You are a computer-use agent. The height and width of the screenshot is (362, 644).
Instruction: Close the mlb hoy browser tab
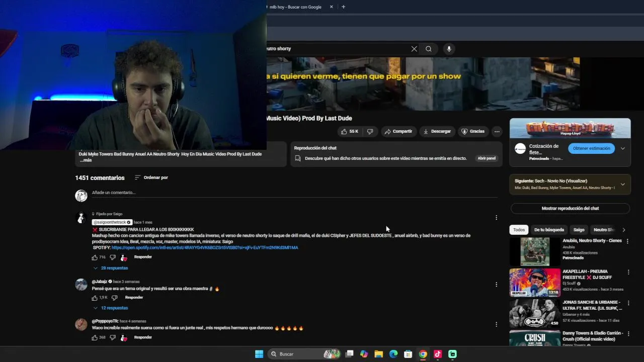(x=331, y=7)
